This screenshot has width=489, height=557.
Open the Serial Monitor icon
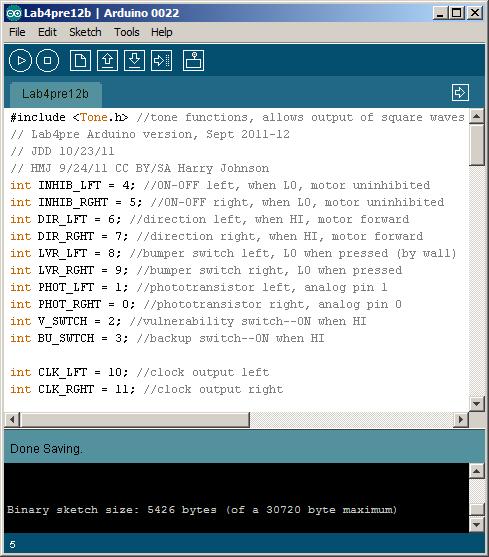click(x=194, y=60)
